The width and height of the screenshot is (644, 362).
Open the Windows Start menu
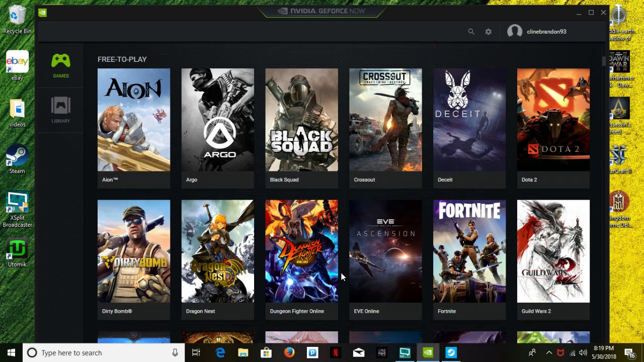pyautogui.click(x=12, y=352)
